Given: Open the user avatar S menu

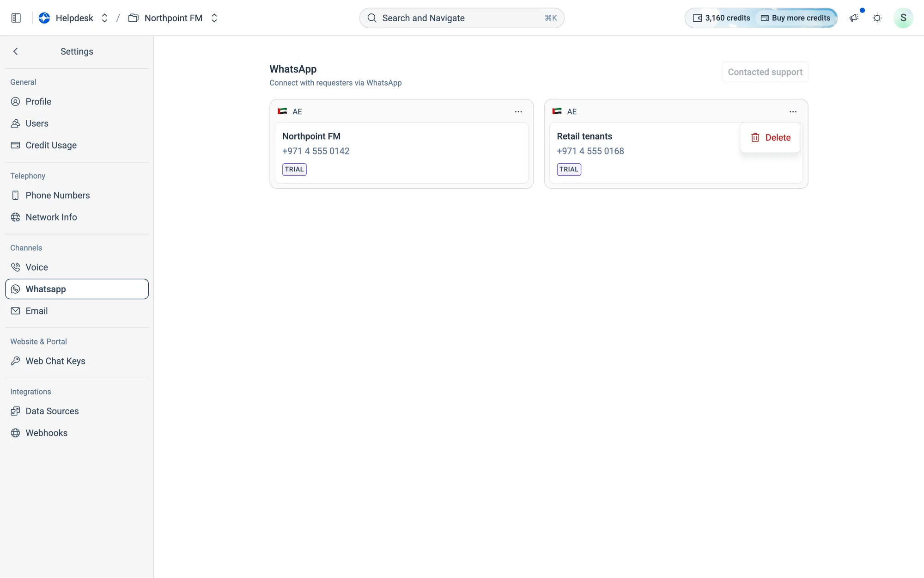Looking at the screenshot, I should 903,18.
